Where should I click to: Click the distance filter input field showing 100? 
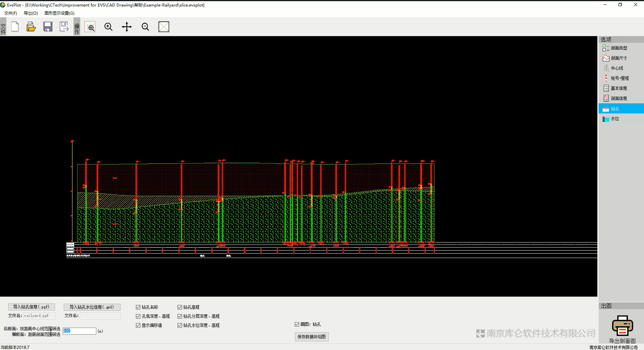click(x=79, y=331)
